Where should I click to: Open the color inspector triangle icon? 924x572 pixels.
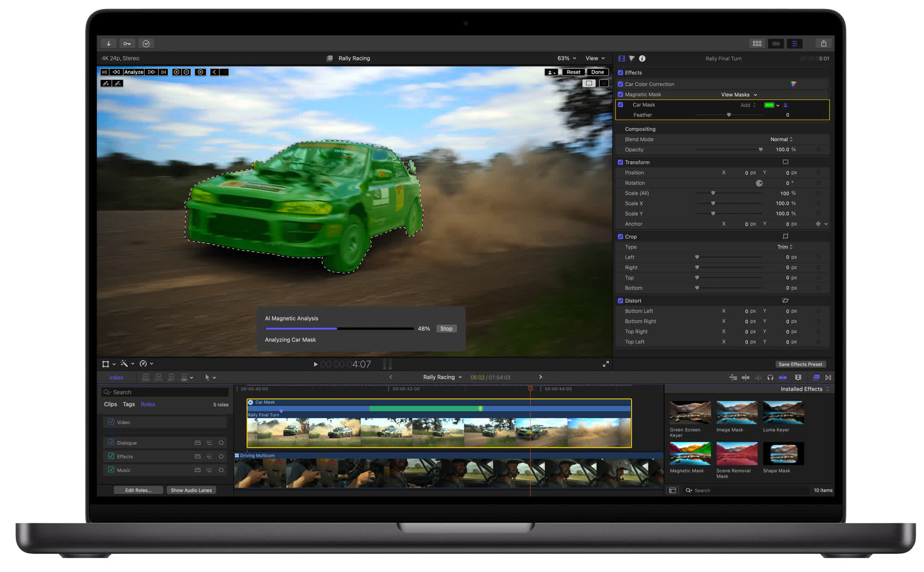[x=632, y=59]
